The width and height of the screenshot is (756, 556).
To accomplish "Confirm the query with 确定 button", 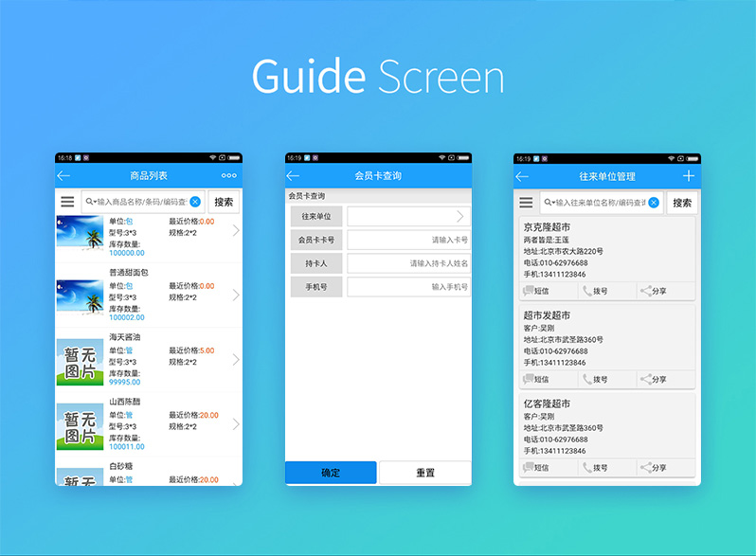I will 331,473.
